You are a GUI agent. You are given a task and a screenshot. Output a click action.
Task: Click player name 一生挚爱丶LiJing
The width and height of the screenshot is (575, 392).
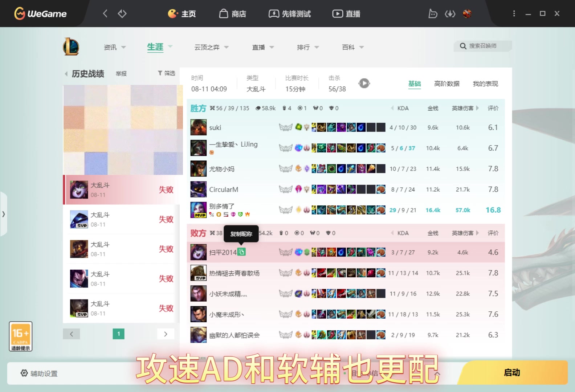[x=233, y=144]
